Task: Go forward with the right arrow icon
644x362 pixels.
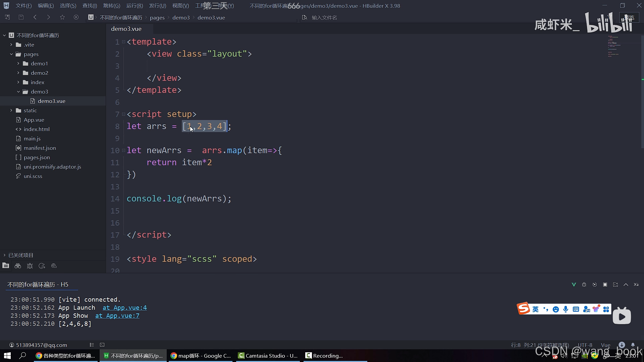Action: point(49,17)
